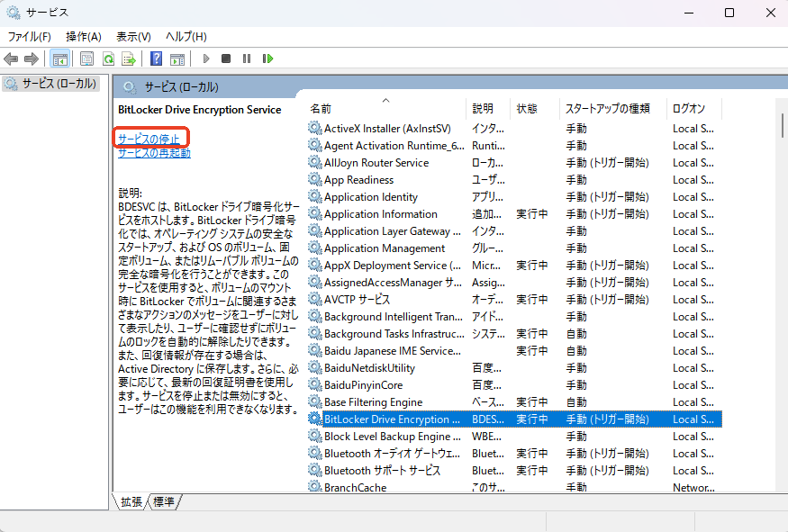Toggle the console tree visibility icon
The height and width of the screenshot is (532, 788).
(x=59, y=59)
